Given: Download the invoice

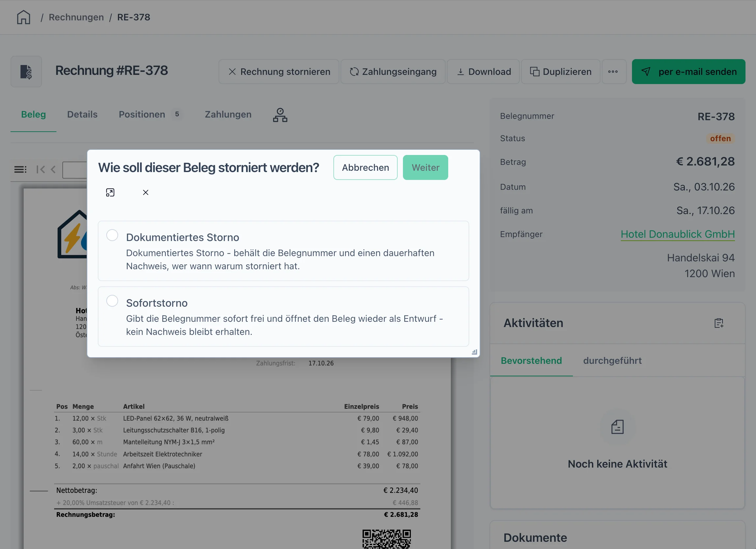Looking at the screenshot, I should [x=483, y=71].
